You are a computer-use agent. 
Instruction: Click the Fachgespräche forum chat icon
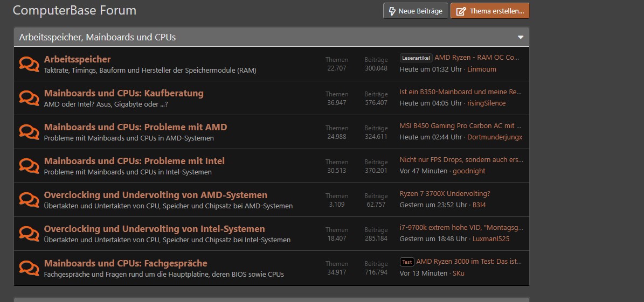(29, 268)
